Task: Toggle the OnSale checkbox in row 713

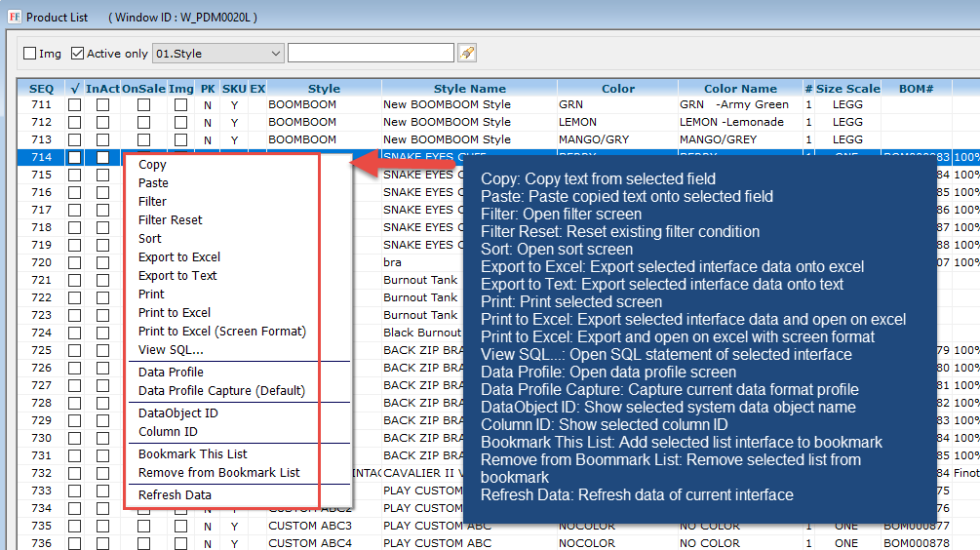Action: click(143, 139)
